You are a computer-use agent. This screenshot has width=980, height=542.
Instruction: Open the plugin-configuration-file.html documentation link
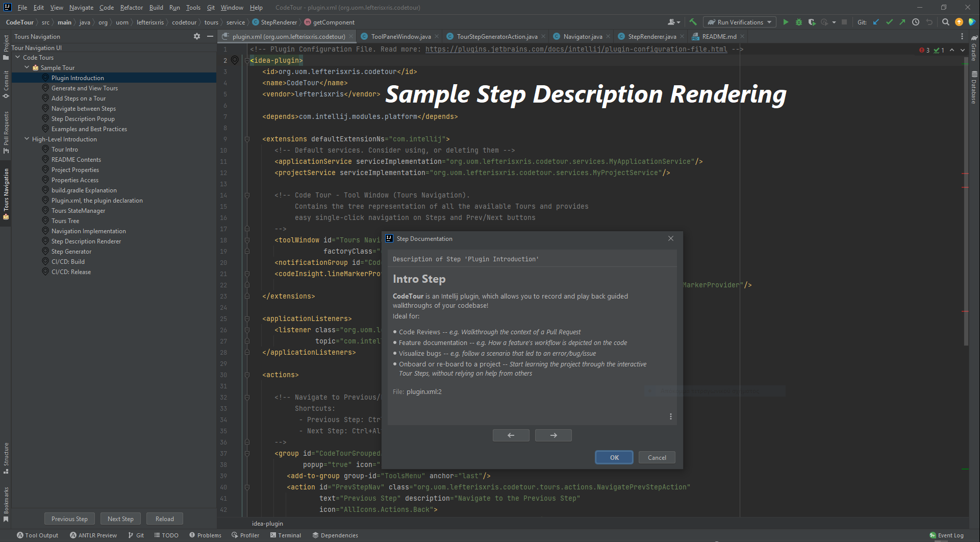click(576, 49)
